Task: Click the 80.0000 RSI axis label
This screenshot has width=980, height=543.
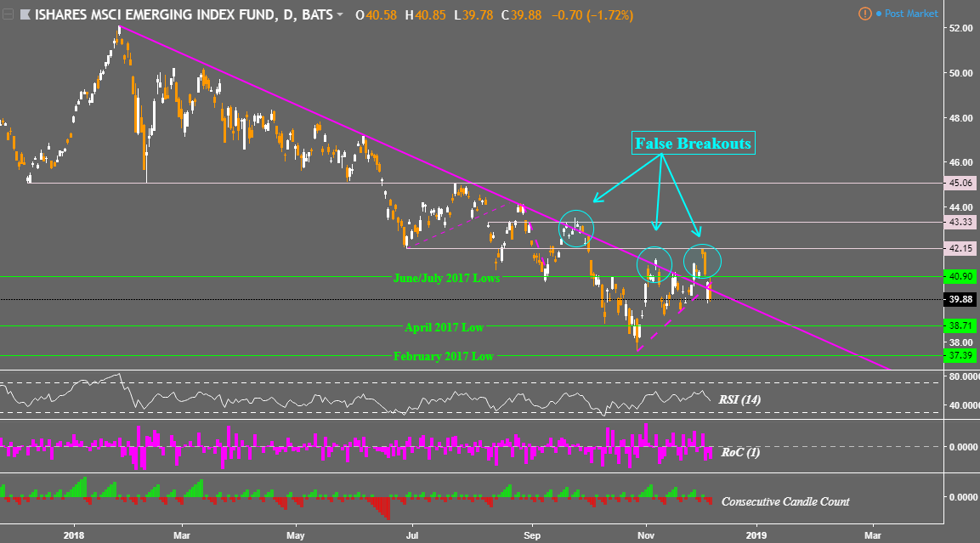Action: [963, 376]
